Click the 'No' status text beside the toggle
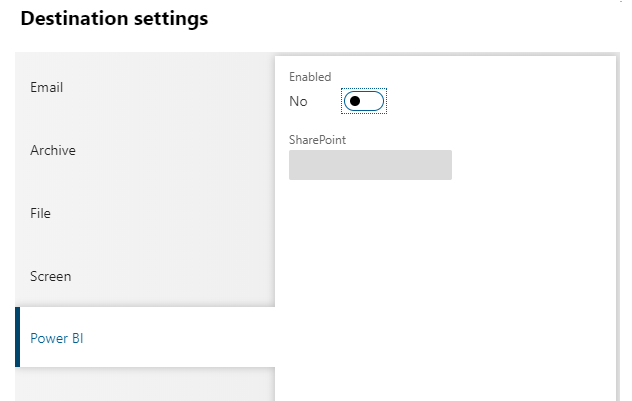632x401 pixels. point(298,101)
